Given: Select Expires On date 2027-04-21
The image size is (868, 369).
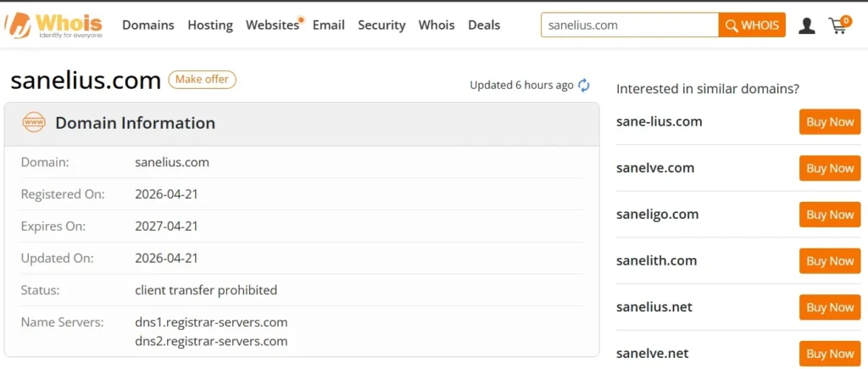Looking at the screenshot, I should [x=167, y=226].
